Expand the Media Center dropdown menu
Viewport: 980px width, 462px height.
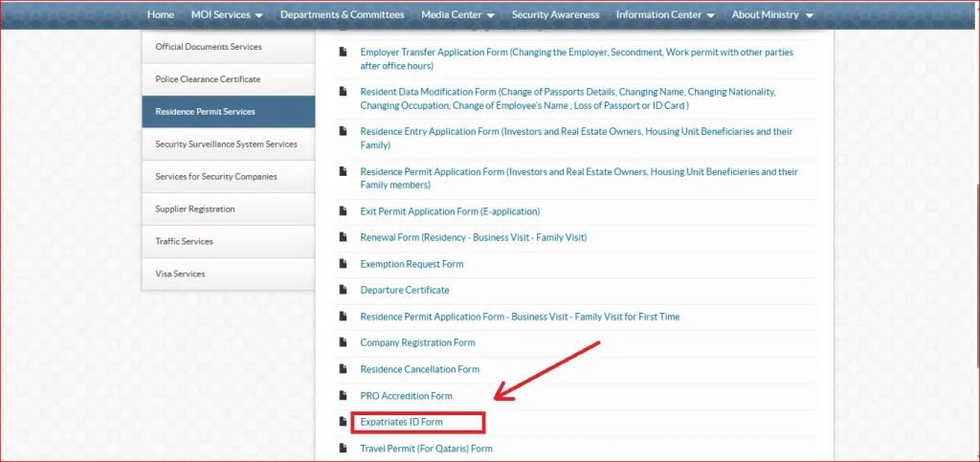(x=490, y=15)
